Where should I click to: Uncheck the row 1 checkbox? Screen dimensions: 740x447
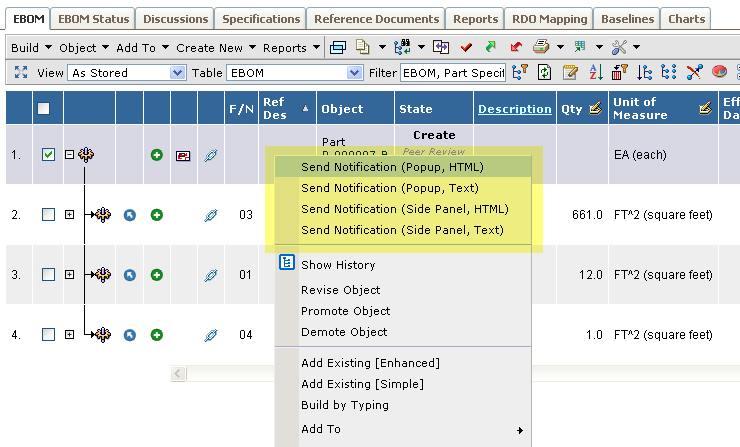48,155
